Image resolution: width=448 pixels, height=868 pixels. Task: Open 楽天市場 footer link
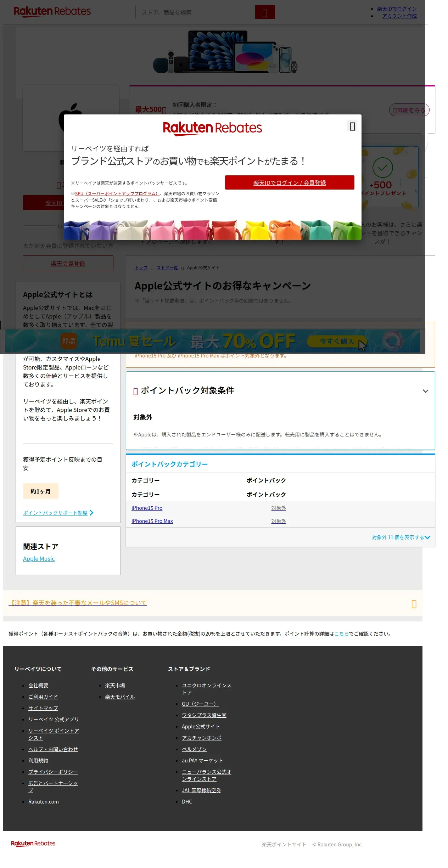click(x=115, y=686)
